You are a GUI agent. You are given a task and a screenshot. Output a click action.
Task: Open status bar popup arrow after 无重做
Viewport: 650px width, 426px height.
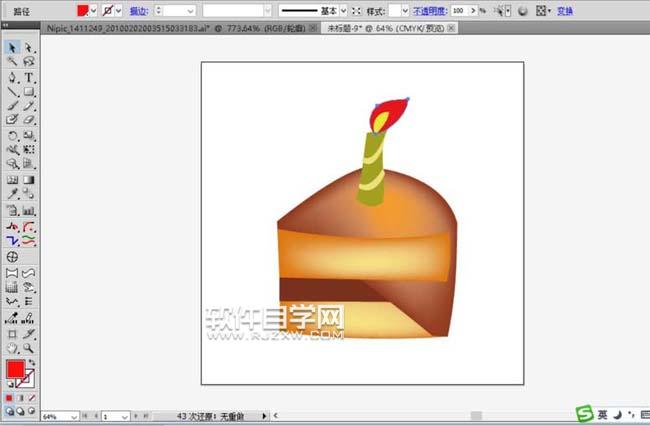(264, 416)
